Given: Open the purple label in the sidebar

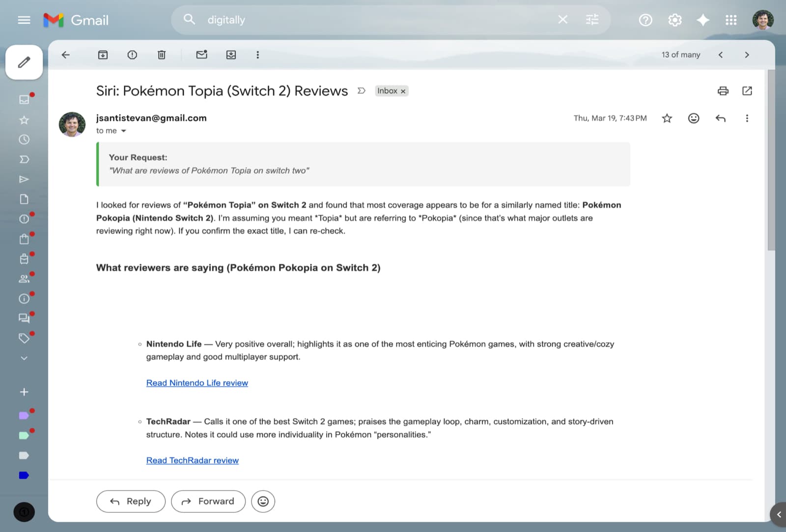Looking at the screenshot, I should click(24, 416).
